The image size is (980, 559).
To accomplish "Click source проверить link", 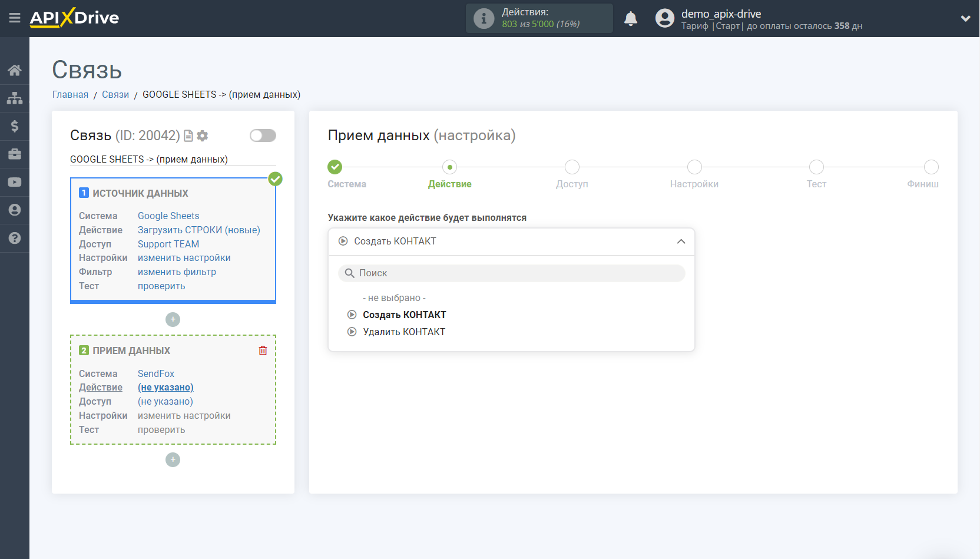I will 161,286.
